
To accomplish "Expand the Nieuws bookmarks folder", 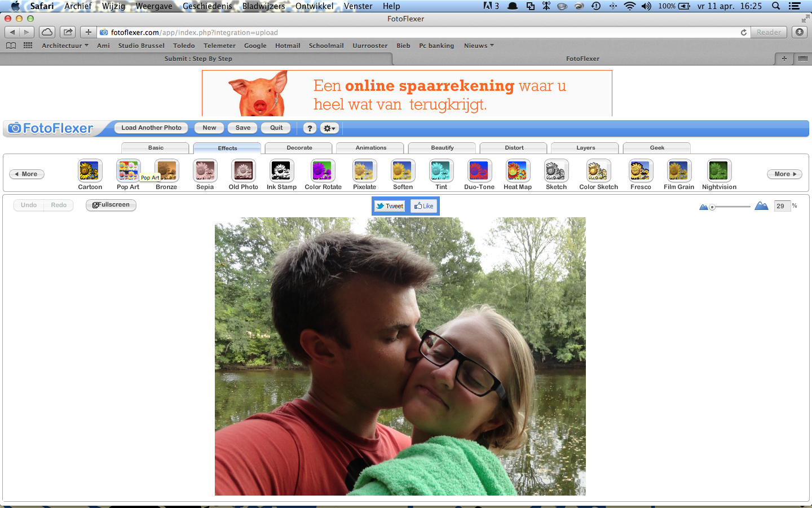I will pyautogui.click(x=479, y=46).
